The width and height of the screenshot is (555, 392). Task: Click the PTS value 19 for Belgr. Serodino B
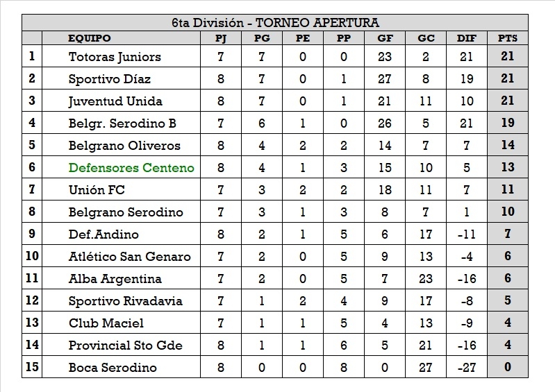pos(507,123)
